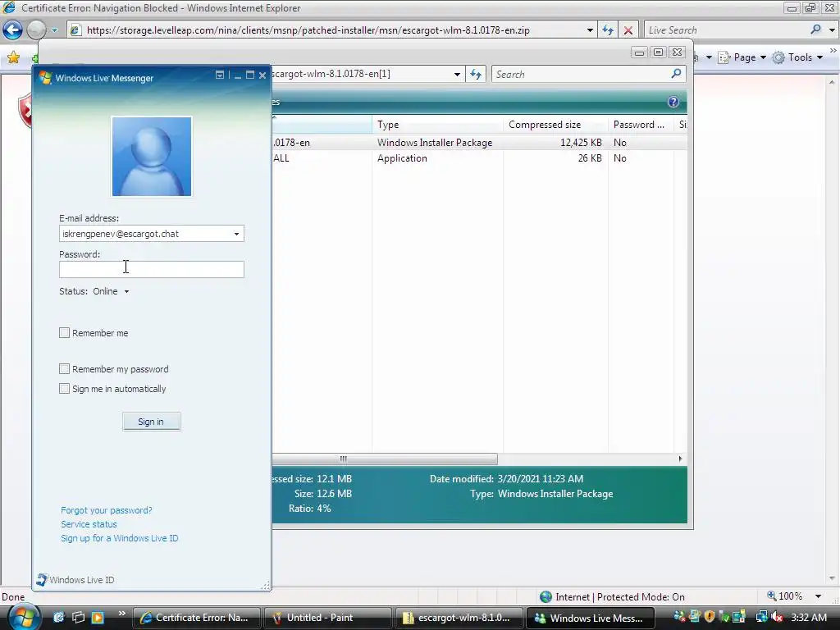This screenshot has width=840, height=630.
Task: Click the Sign in button
Action: [x=151, y=422]
